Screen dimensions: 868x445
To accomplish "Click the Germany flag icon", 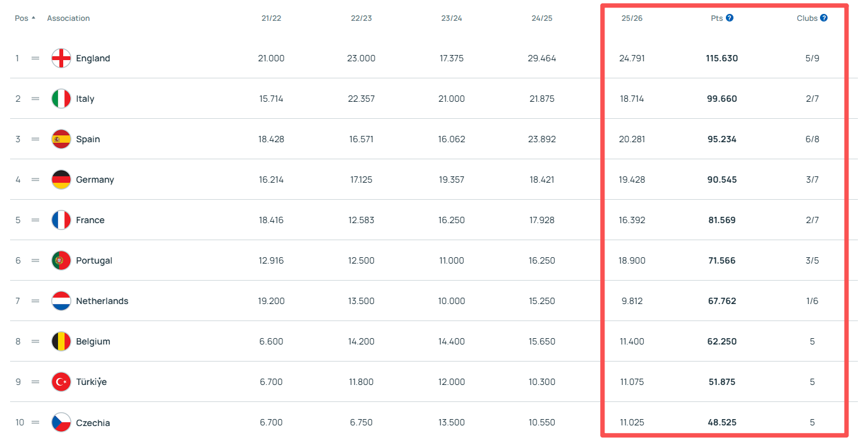I will click(x=61, y=180).
